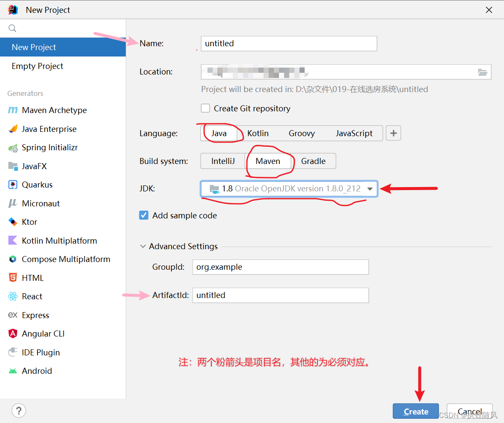Click 'Project will be created in' hint text
Image resolution: width=504 pixels, height=423 pixels.
tap(314, 89)
